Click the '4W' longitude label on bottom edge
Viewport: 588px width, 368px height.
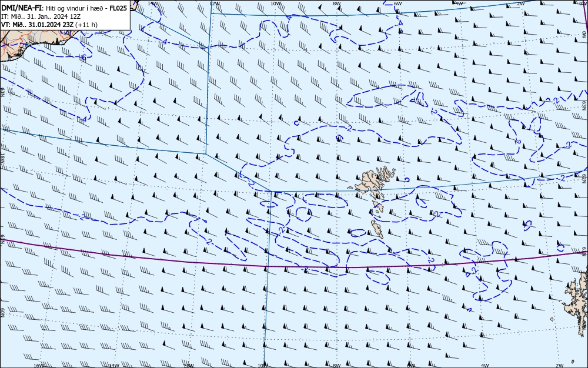(x=485, y=366)
